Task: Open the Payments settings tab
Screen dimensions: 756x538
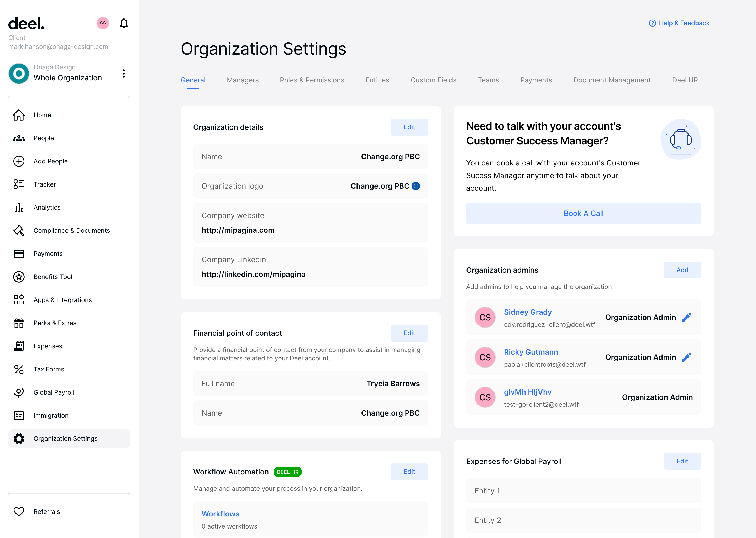Action: tap(536, 80)
